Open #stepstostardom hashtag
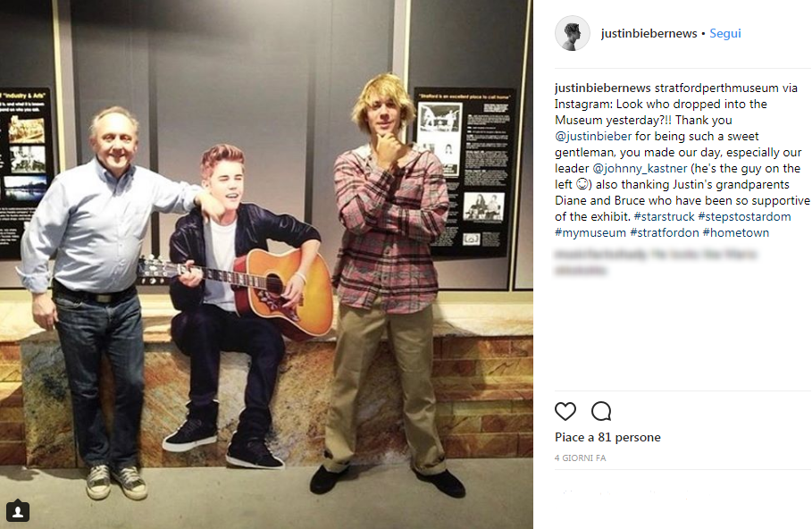This screenshot has width=812, height=529. 744,216
